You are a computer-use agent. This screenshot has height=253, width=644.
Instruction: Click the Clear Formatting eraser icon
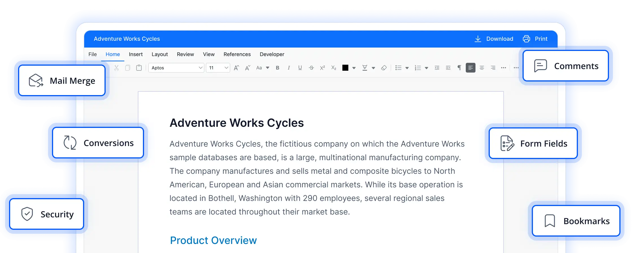point(384,68)
